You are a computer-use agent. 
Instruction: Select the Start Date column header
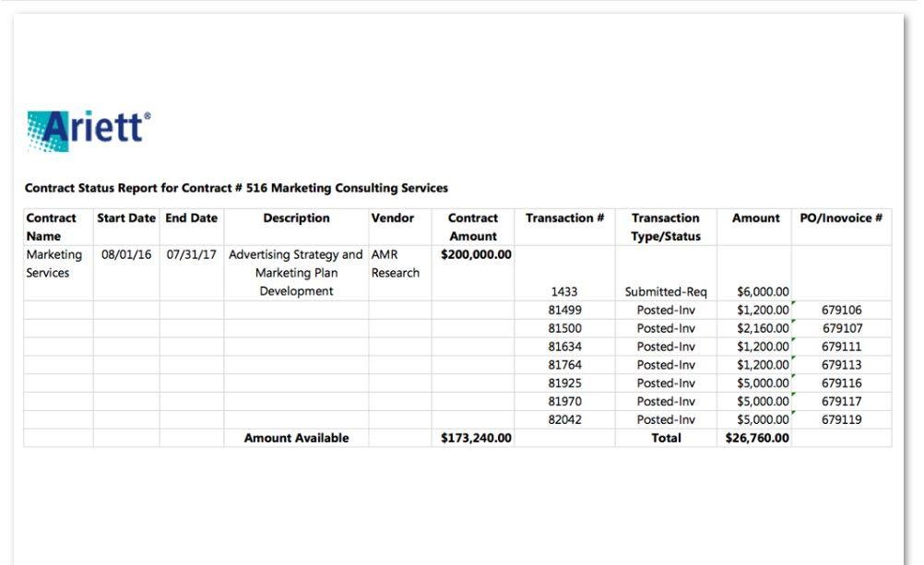pyautogui.click(x=126, y=218)
